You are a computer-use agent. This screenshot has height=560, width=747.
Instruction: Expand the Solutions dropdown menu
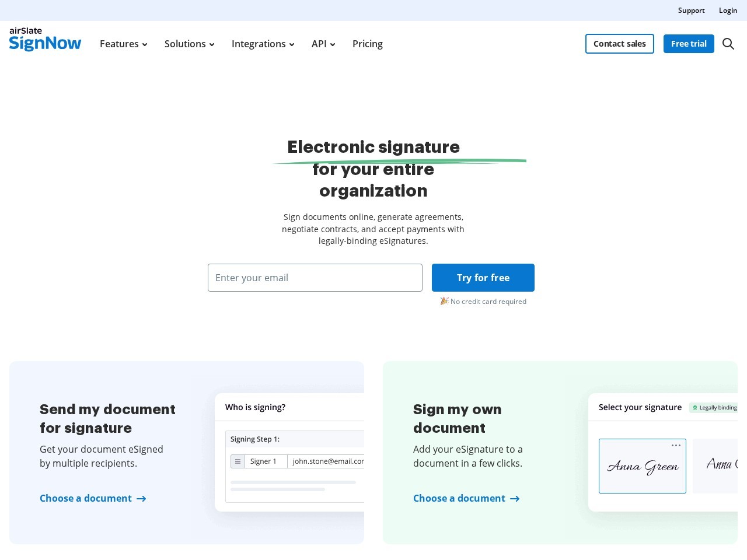(x=189, y=44)
